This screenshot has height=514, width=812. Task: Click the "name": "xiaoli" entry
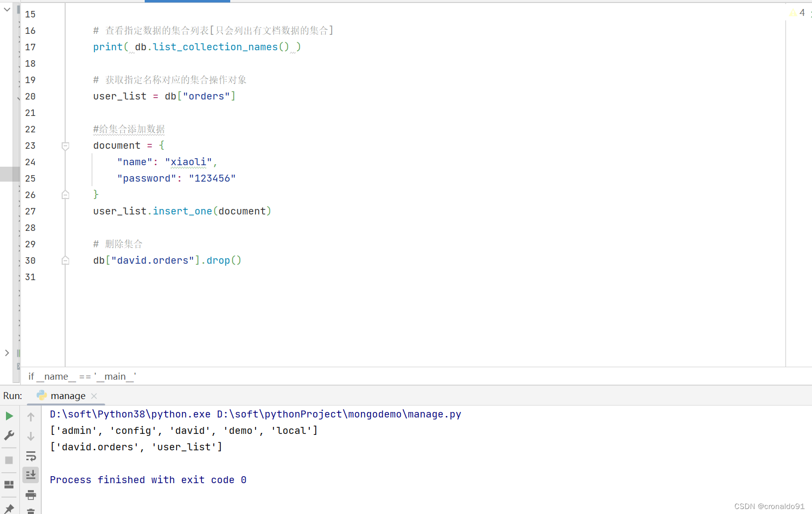[167, 162]
